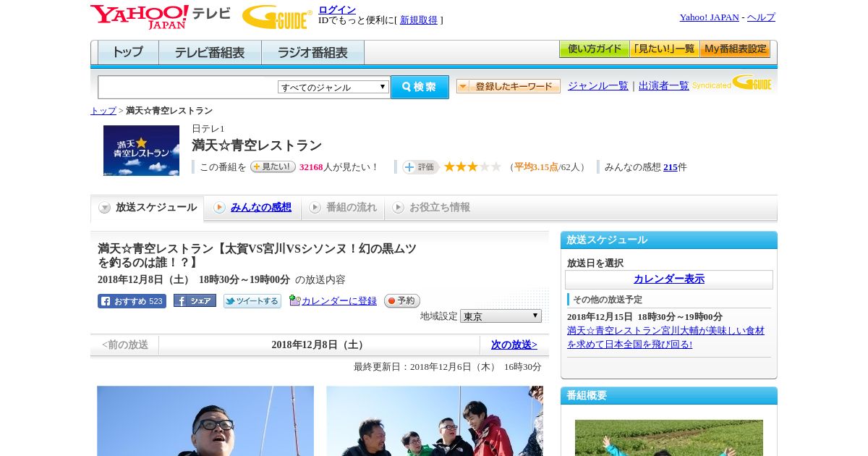Click the Syndicated G-GUIDE logo
Viewport: 868px width, 456px height.
tap(732, 83)
